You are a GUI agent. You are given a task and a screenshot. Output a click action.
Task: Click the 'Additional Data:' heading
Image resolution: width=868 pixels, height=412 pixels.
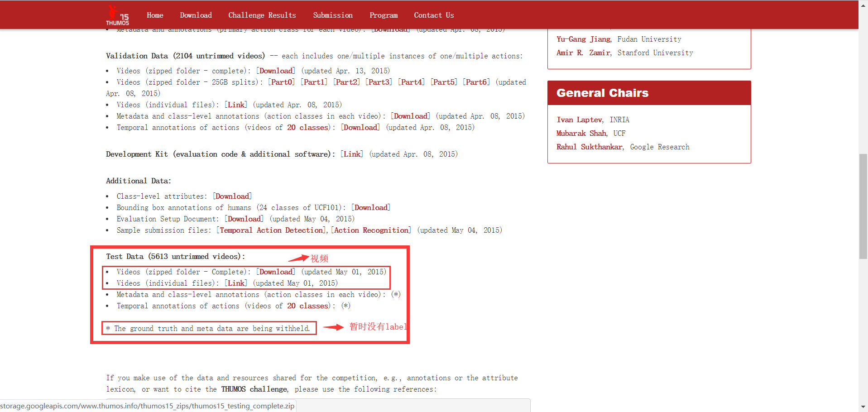139,181
